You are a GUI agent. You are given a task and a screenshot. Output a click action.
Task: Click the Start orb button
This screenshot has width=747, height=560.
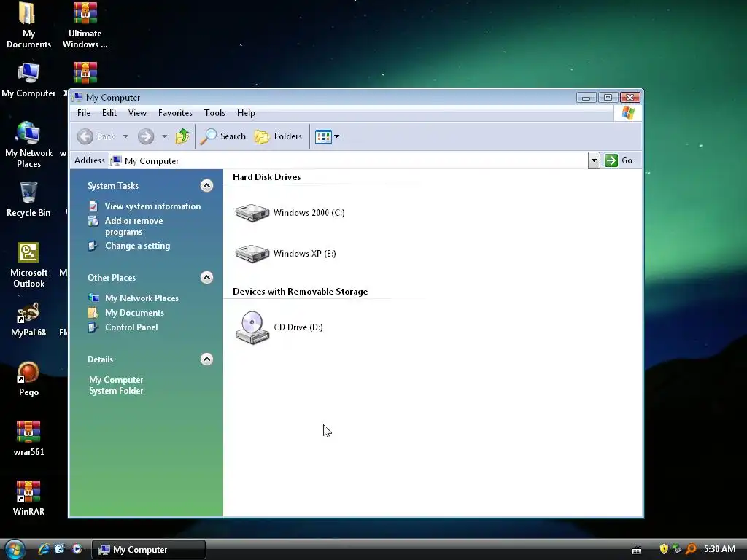[14, 549]
